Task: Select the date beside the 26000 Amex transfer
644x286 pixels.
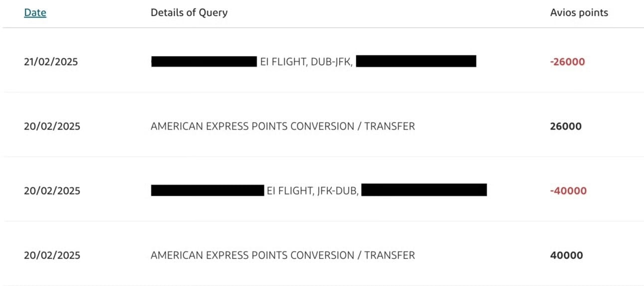Action: click(52, 126)
